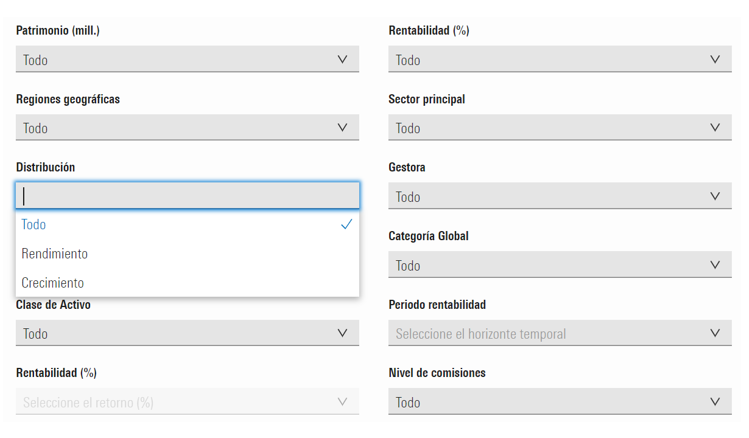Image resolution: width=749 pixels, height=438 pixels.
Task: Click chevron arrow of top Rentabilidad dropdown
Action: pyautogui.click(x=715, y=60)
